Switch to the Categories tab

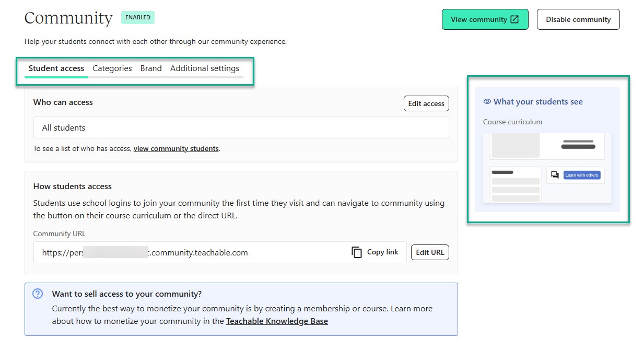[x=112, y=68]
